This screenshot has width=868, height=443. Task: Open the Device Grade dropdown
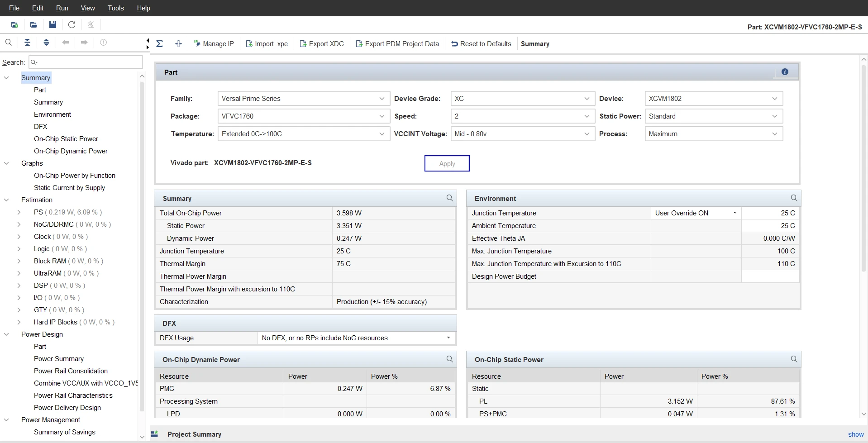click(x=523, y=99)
